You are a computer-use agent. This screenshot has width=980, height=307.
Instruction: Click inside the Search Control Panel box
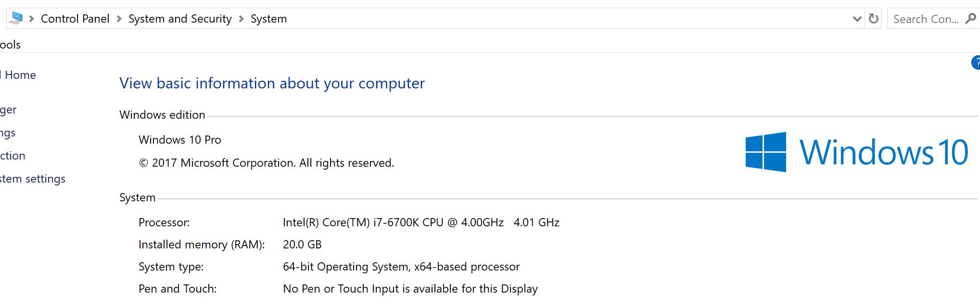(926, 18)
